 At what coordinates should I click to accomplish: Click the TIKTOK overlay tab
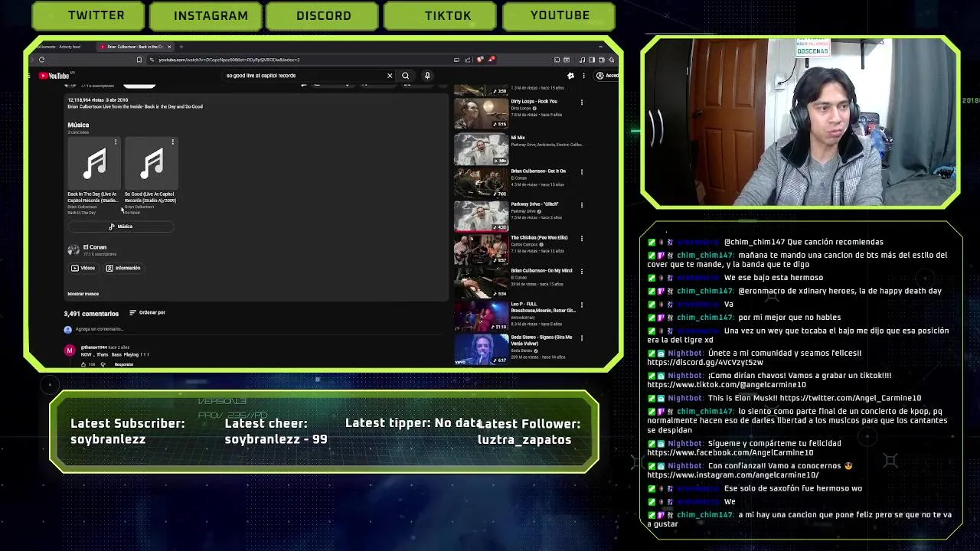click(x=440, y=15)
